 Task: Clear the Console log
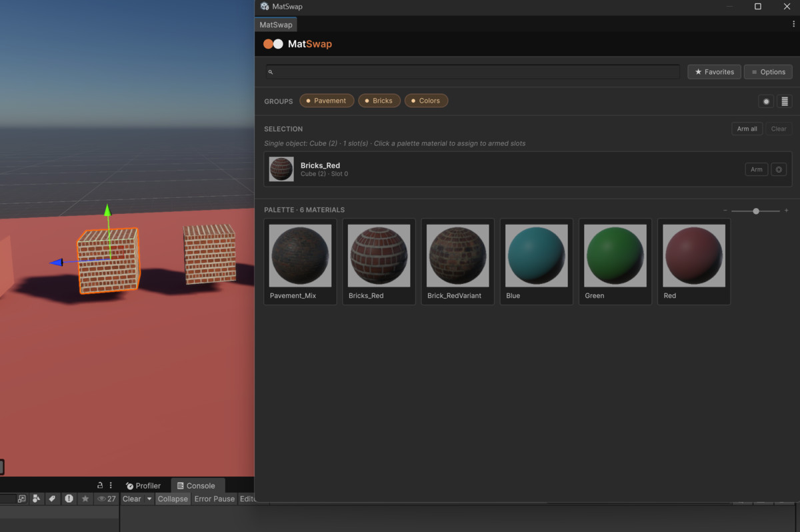pyautogui.click(x=132, y=499)
